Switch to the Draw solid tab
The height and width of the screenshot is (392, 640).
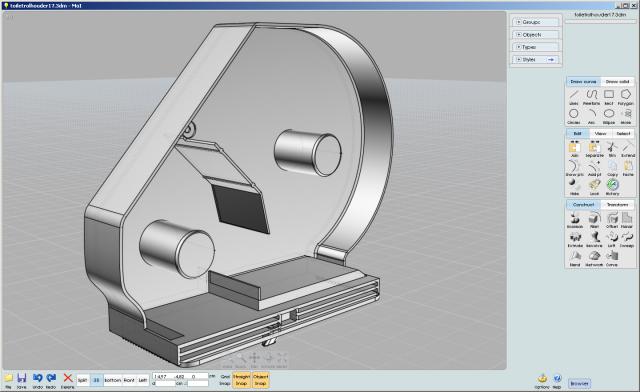coord(617,82)
